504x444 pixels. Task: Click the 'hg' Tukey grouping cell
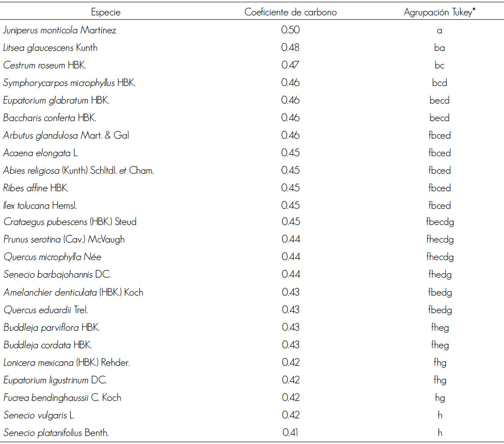(x=440, y=398)
